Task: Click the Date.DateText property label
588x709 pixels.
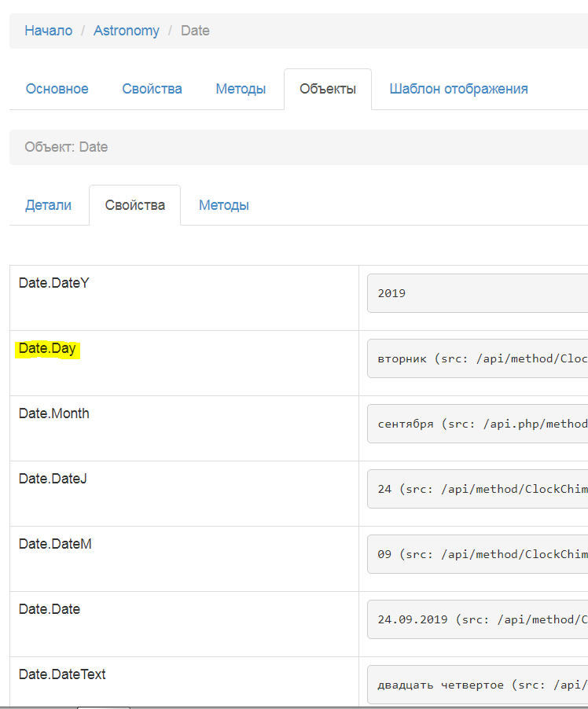Action: tap(62, 674)
